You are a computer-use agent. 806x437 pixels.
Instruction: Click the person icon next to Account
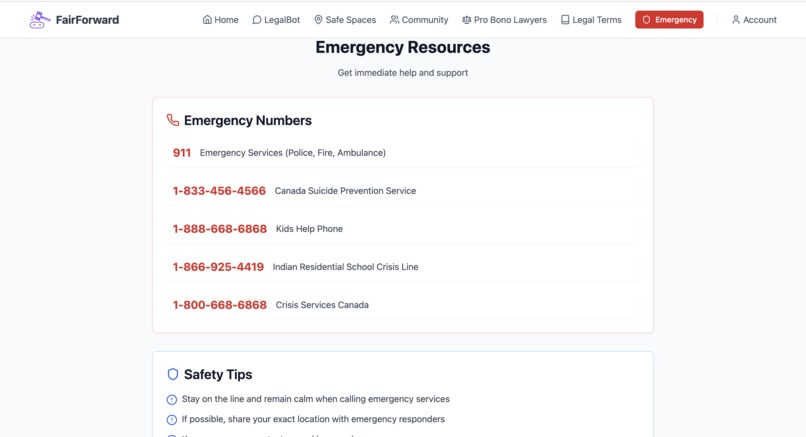coord(736,20)
